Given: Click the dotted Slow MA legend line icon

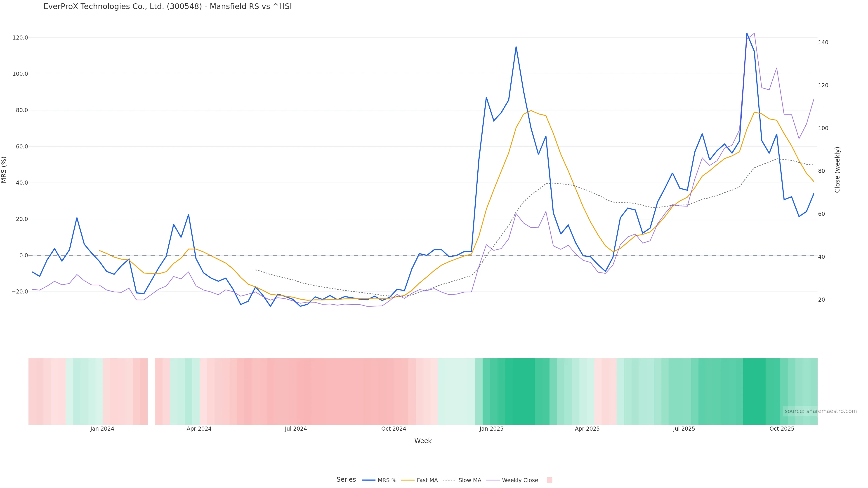Looking at the screenshot, I should (x=449, y=480).
